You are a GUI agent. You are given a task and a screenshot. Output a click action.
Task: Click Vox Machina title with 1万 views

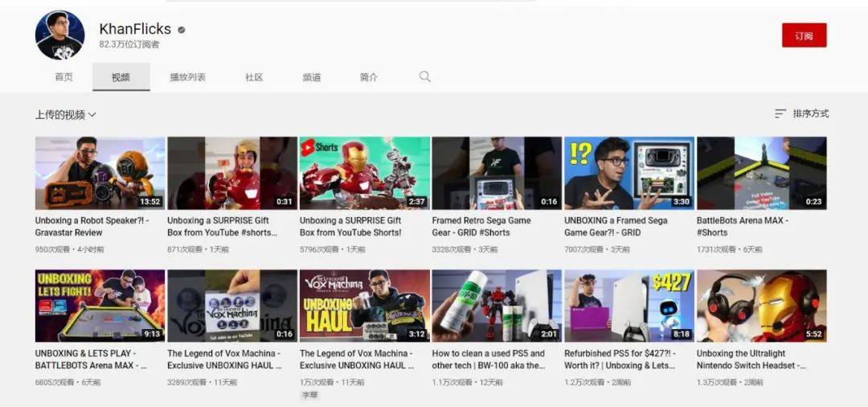point(357,360)
